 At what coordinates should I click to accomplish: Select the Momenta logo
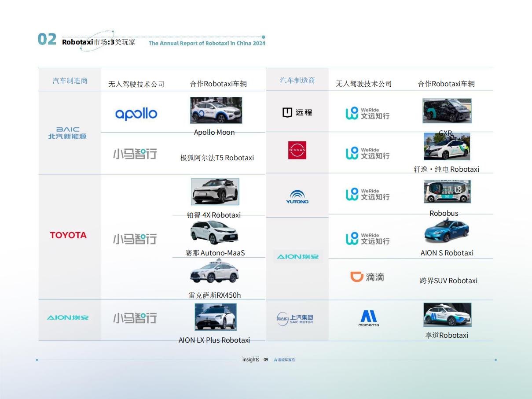tap(369, 318)
